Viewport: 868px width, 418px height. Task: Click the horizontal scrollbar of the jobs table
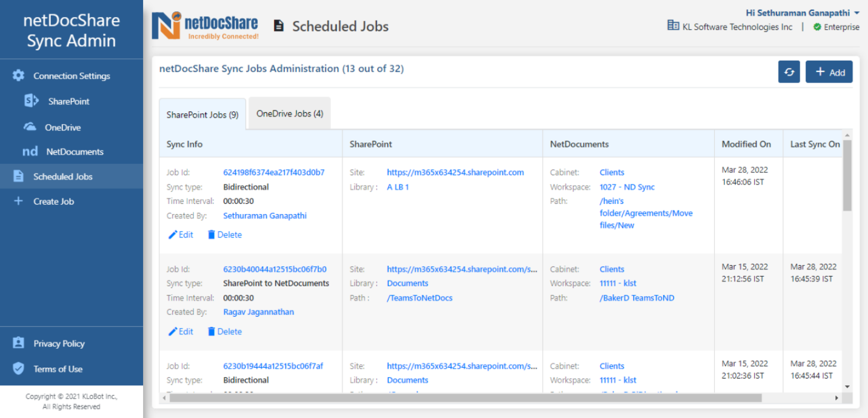tap(465, 398)
